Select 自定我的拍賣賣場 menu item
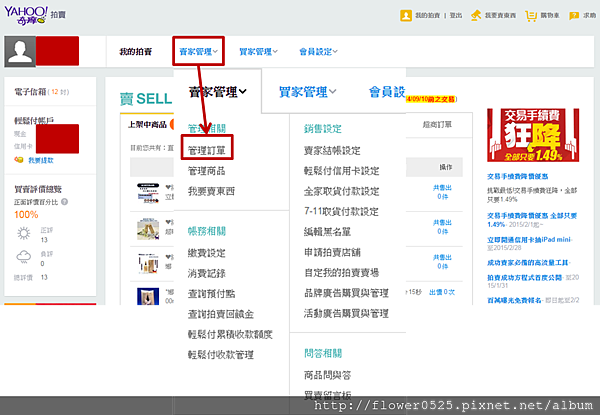 342,273
